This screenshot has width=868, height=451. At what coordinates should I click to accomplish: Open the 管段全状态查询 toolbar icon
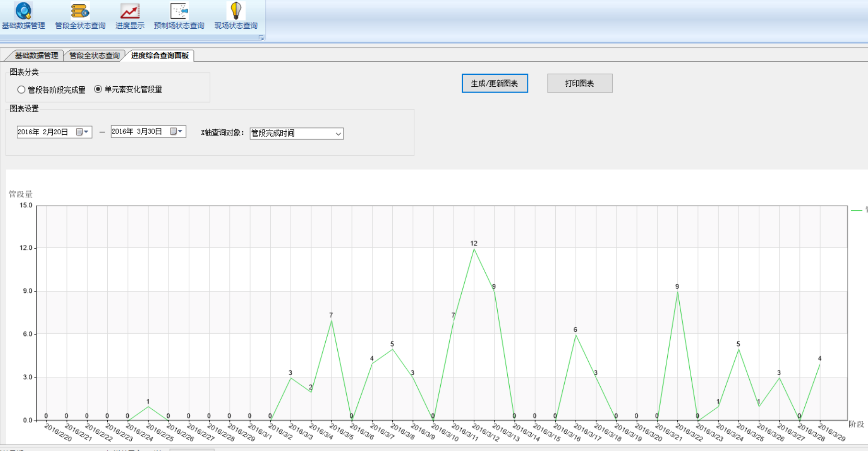[80, 16]
